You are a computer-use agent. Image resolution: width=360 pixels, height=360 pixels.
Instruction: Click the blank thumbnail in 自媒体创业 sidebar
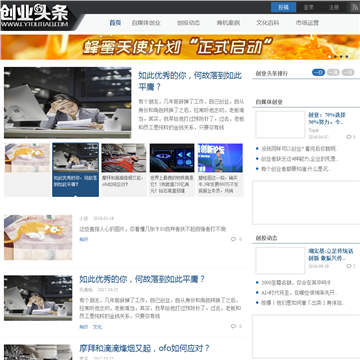(x=280, y=124)
